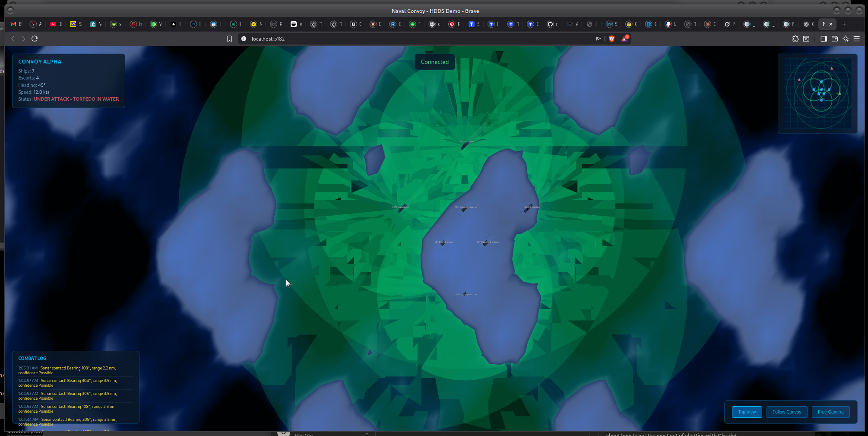Open the extensions puzzle menu
Viewport: 868px width, 436px height.
795,39
